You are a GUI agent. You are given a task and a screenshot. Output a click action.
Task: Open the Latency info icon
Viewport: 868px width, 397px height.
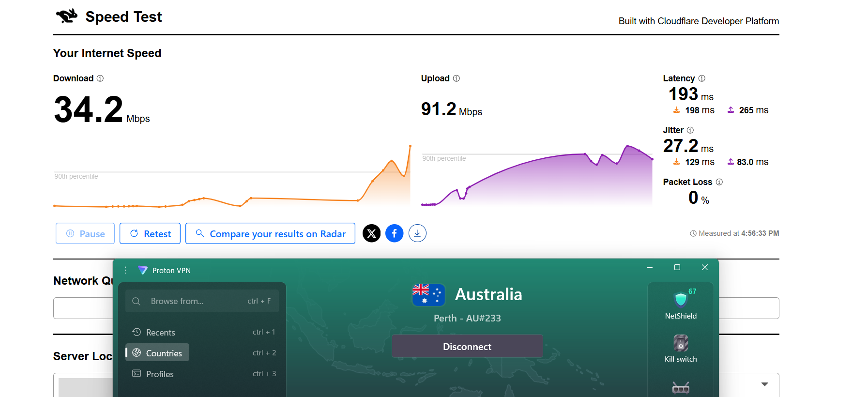pyautogui.click(x=702, y=78)
